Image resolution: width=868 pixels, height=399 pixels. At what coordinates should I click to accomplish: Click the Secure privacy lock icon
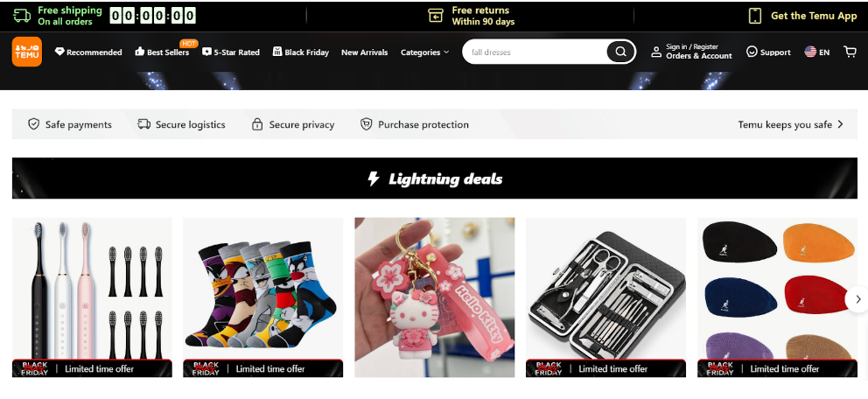coord(257,124)
